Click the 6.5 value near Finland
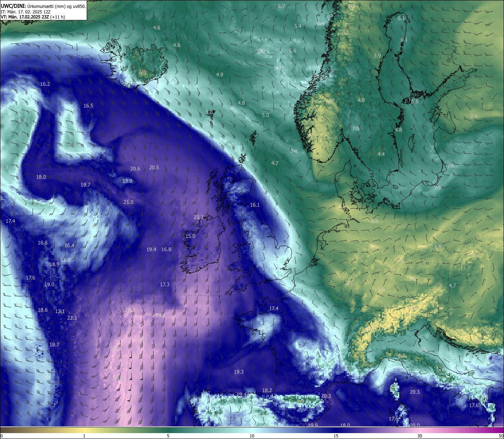Image resolution: width=504 pixels, height=439 pixels. [x=415, y=101]
